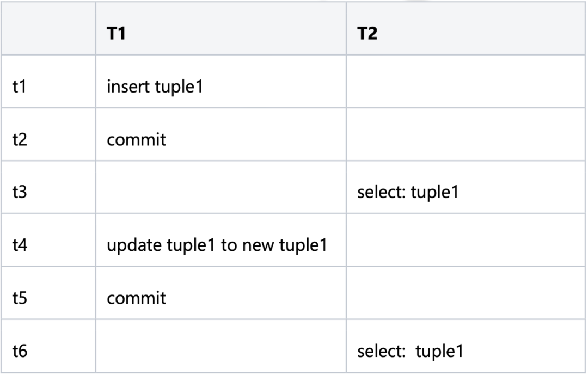Click the empty T2 cell in row t5
Image resolution: width=588 pixels, height=375 pixels.
(465, 298)
